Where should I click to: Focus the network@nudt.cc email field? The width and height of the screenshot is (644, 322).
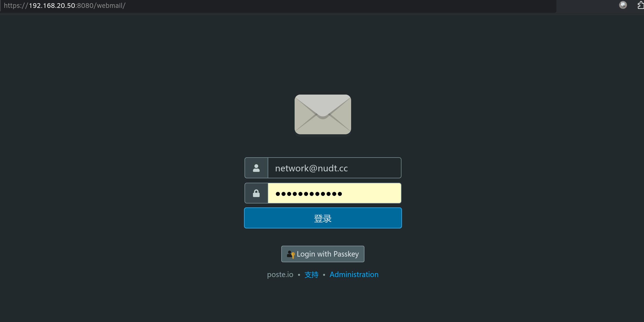[335, 168]
